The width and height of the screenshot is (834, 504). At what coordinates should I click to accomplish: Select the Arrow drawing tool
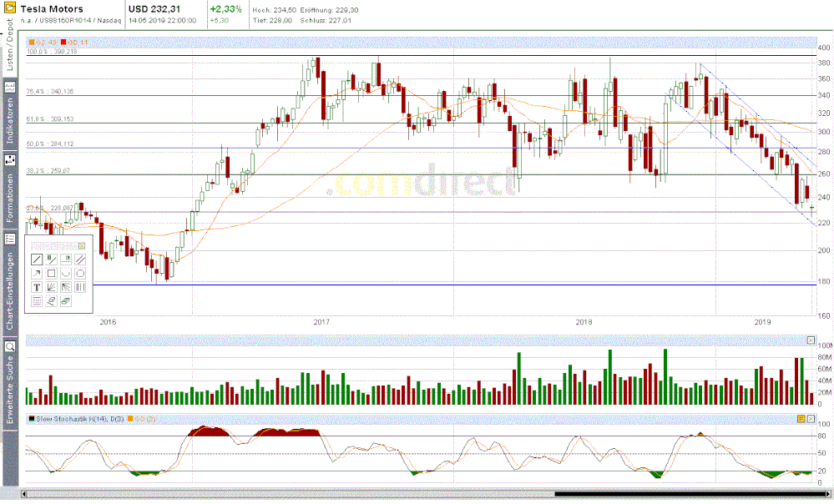[x=37, y=273]
